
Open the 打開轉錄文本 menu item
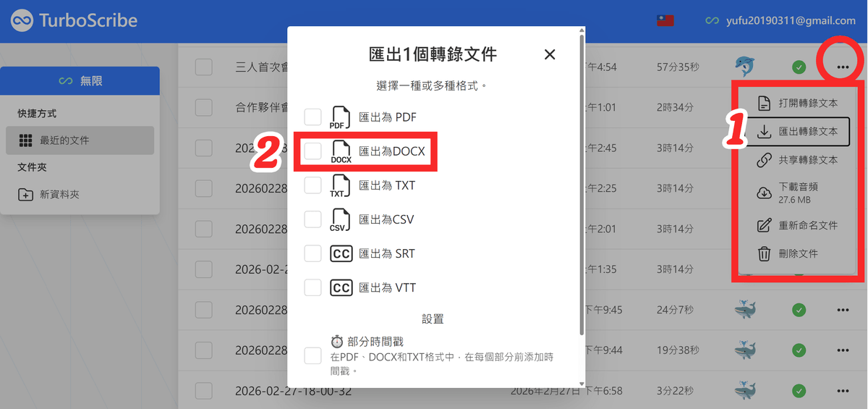(x=799, y=103)
